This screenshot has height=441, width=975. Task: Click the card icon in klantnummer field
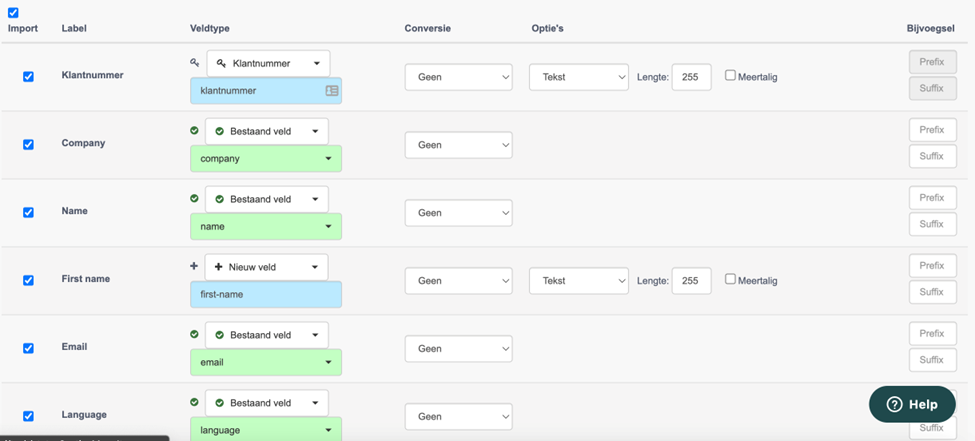tap(332, 91)
